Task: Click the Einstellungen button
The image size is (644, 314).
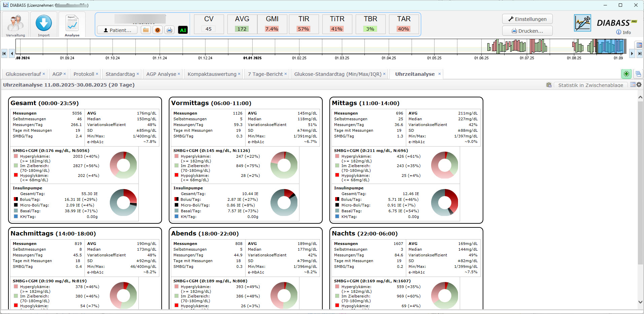Action: pyautogui.click(x=527, y=19)
